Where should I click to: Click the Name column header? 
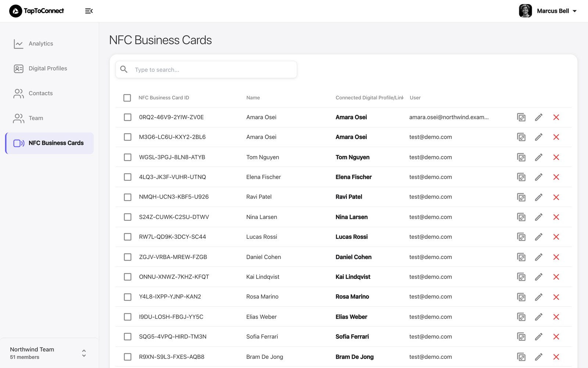(253, 98)
